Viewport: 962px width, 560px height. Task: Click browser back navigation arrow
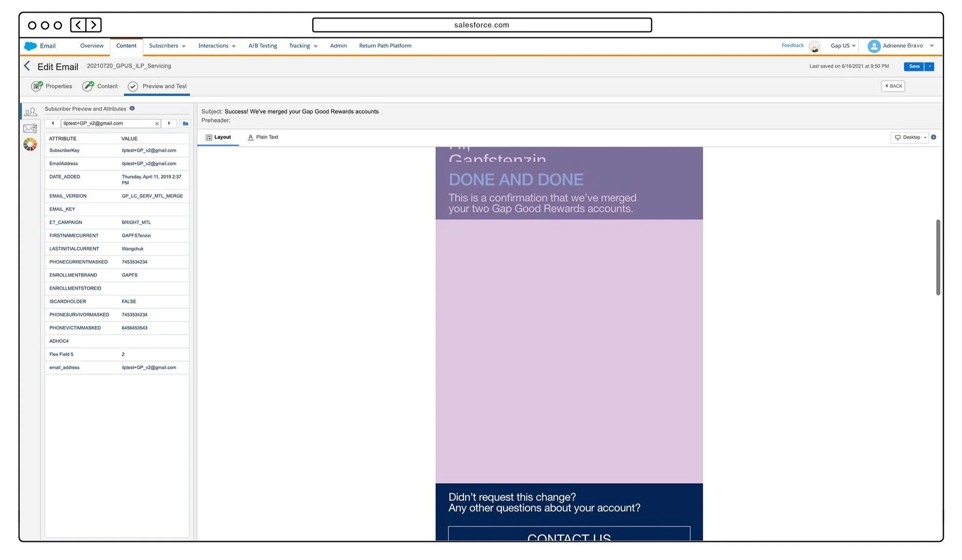(x=78, y=25)
